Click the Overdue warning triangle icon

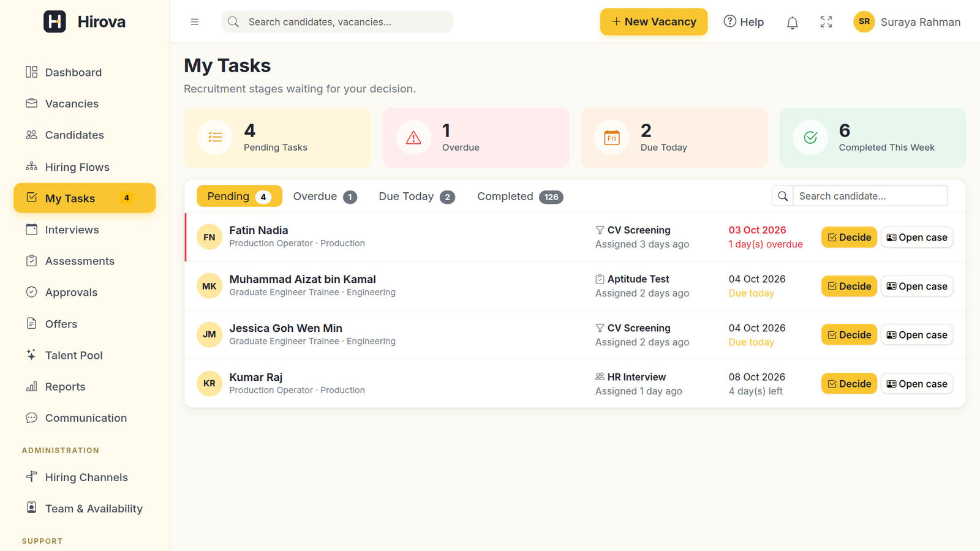pos(413,137)
